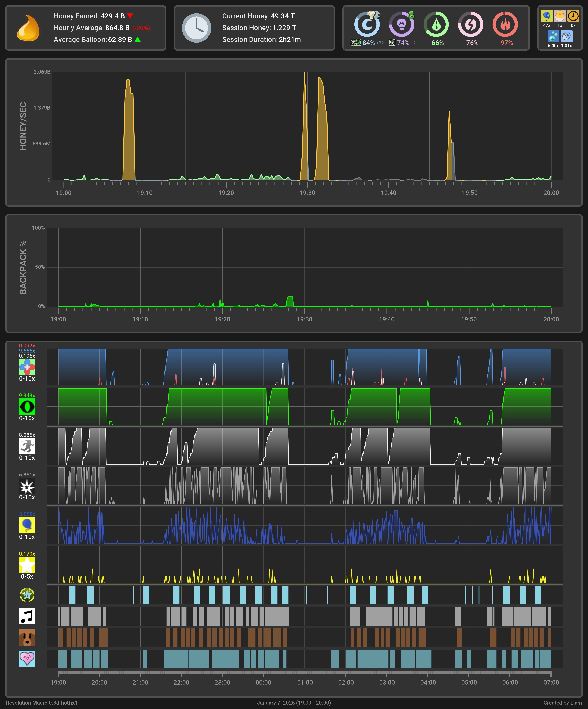Click the red down arrow beside Honey Earned
The height and width of the screenshot is (709, 588).
coord(130,16)
